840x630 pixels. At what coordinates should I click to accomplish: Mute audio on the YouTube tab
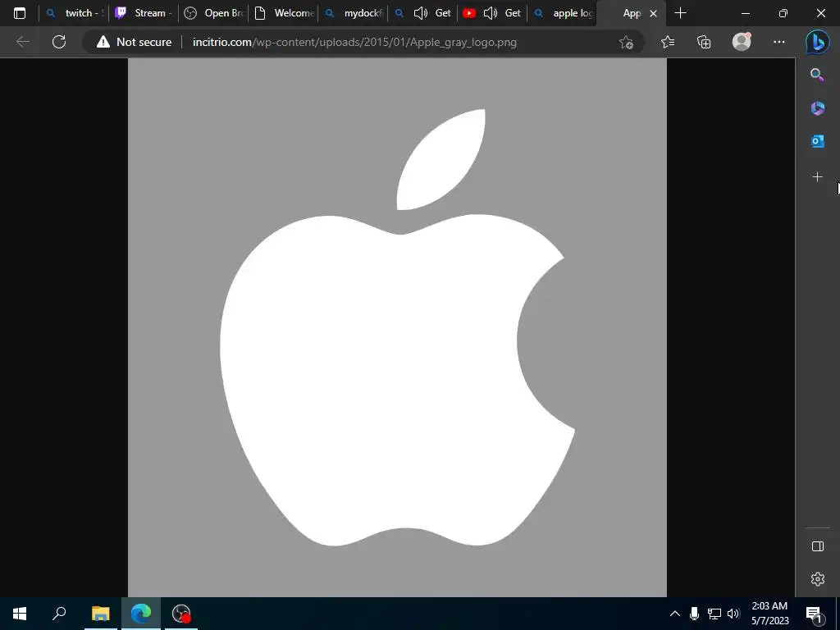pos(491,13)
